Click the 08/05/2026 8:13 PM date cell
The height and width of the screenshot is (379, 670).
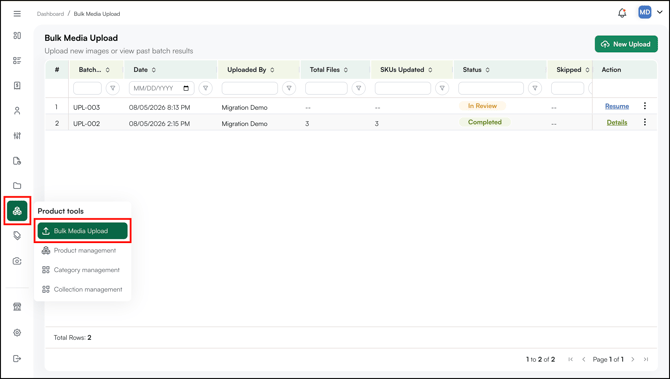[x=159, y=107]
